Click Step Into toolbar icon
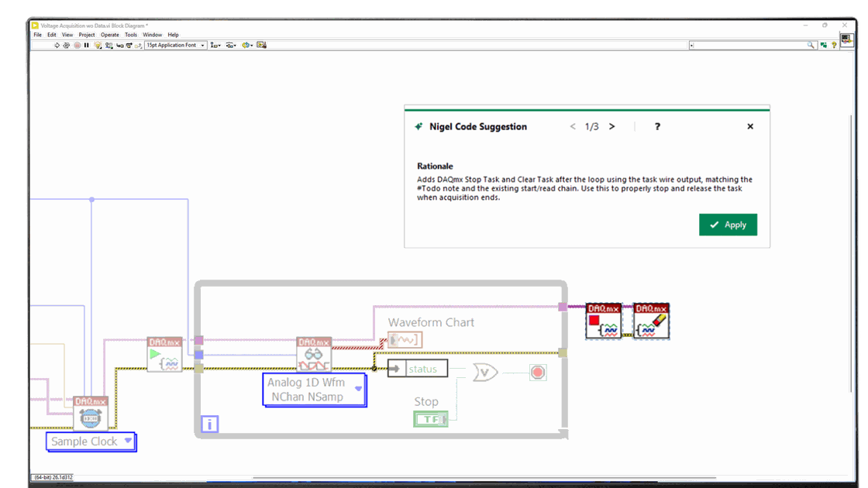 click(x=119, y=46)
